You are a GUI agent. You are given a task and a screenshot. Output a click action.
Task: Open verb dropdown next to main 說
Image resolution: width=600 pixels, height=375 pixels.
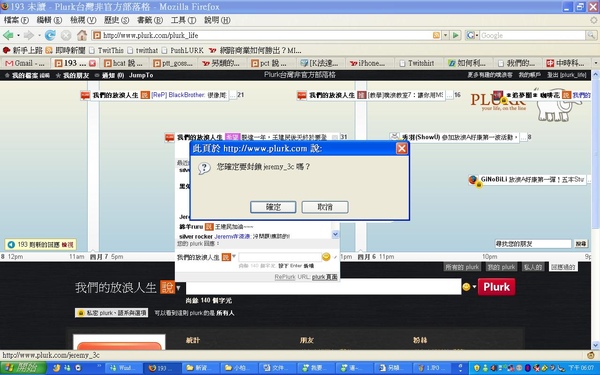tap(178, 287)
